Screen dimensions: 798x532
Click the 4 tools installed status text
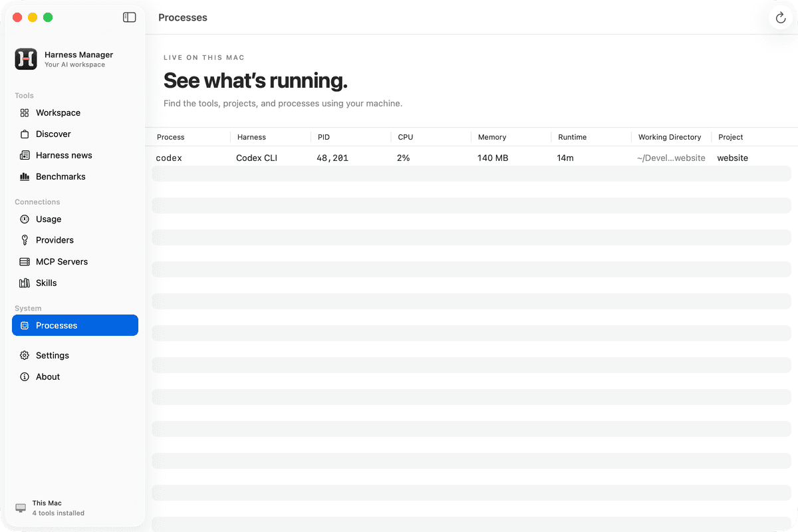click(x=59, y=513)
